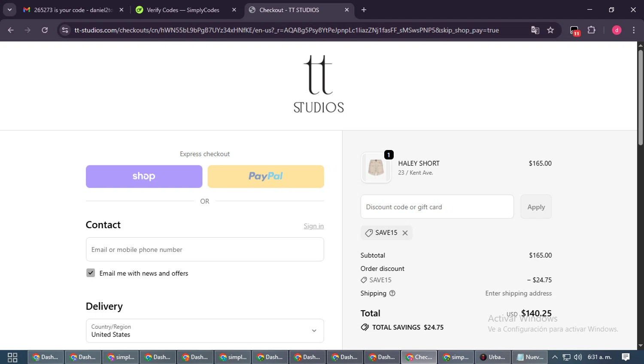The width and height of the screenshot is (644, 364).
Task: Close the Gmail '265273 is your code' tab
Action: [x=122, y=10]
